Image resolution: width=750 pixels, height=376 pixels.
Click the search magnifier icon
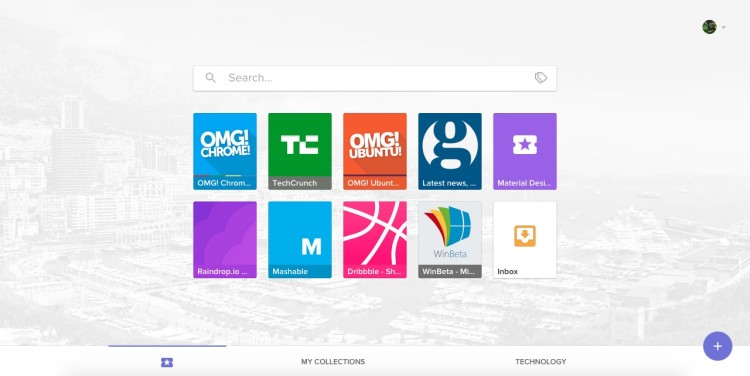point(210,77)
